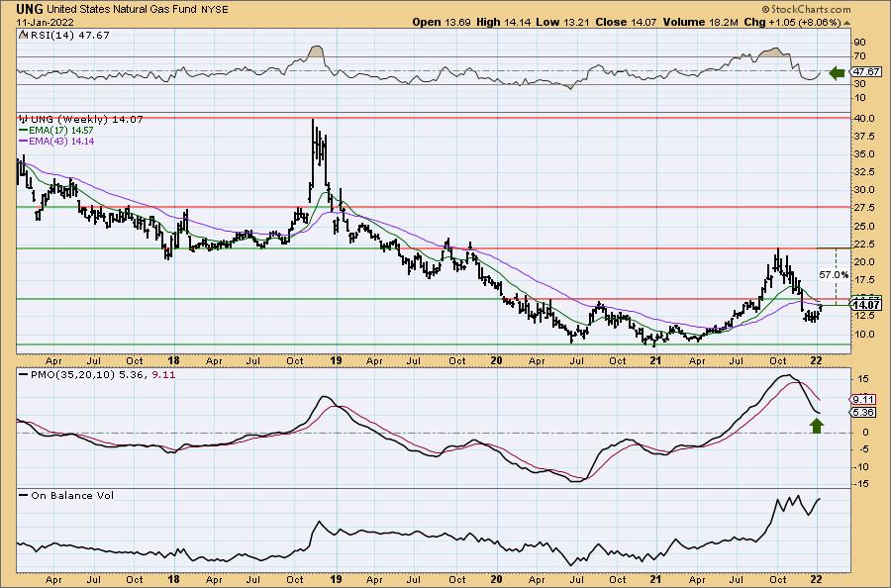Image resolution: width=891 pixels, height=588 pixels.
Task: Click the -15 level on PMO axis
Action: tap(862, 484)
